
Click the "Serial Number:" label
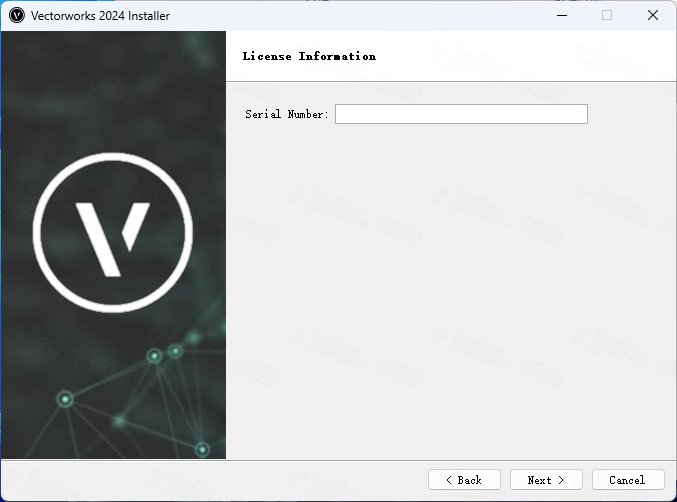coord(286,115)
